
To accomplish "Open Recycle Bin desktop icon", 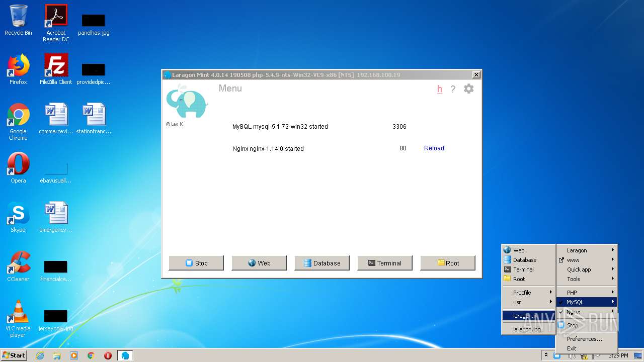I will coord(18,21).
